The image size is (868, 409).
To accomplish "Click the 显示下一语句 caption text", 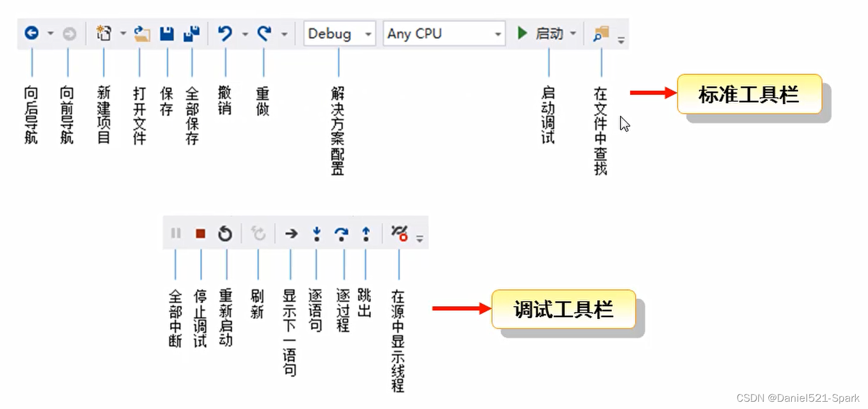I will (x=290, y=333).
